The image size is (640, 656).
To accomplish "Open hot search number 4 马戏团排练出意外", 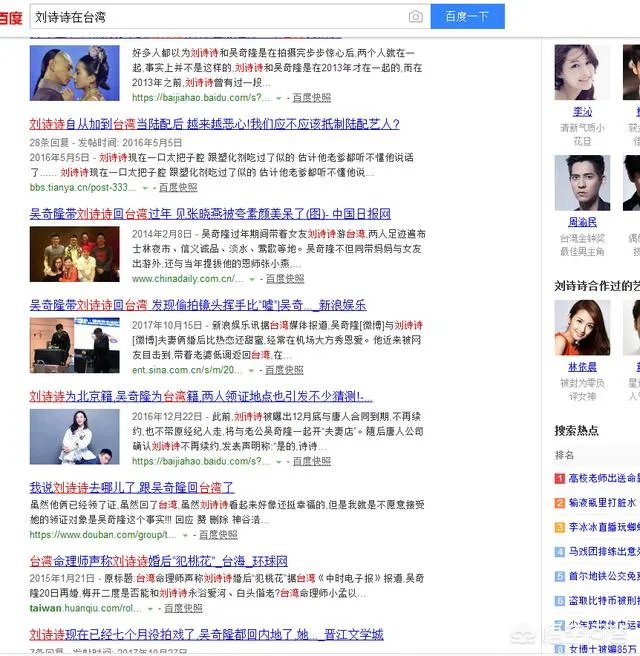I will 604,551.
